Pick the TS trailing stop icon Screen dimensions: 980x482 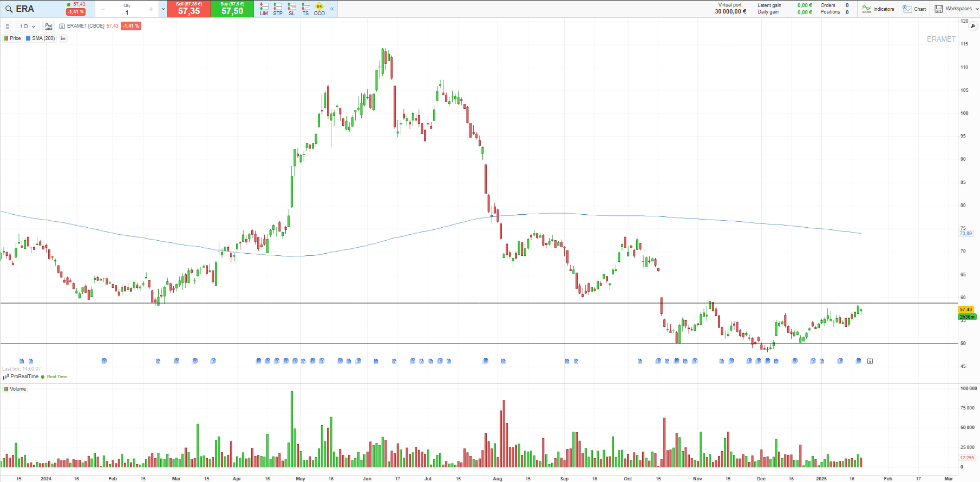305,9
